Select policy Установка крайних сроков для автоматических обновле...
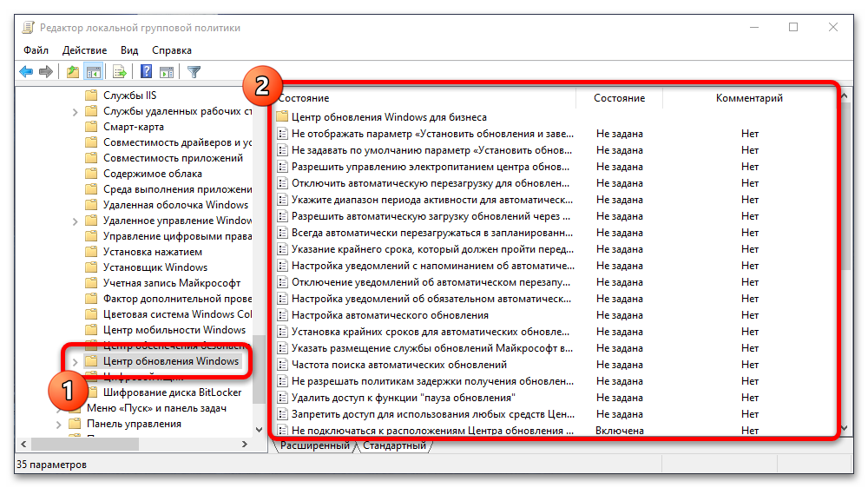 (431, 332)
